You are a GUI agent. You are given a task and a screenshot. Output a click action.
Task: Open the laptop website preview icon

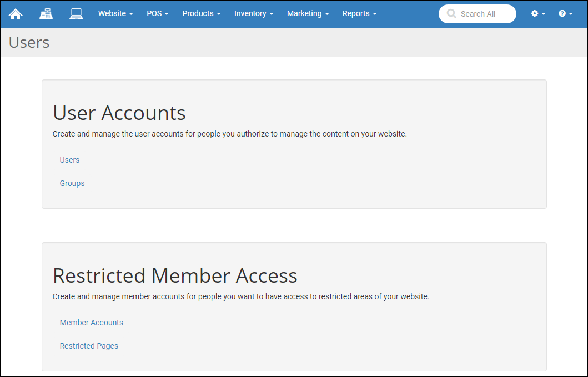coord(76,13)
